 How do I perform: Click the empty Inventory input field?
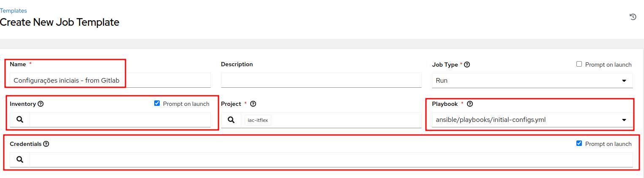tap(120, 120)
